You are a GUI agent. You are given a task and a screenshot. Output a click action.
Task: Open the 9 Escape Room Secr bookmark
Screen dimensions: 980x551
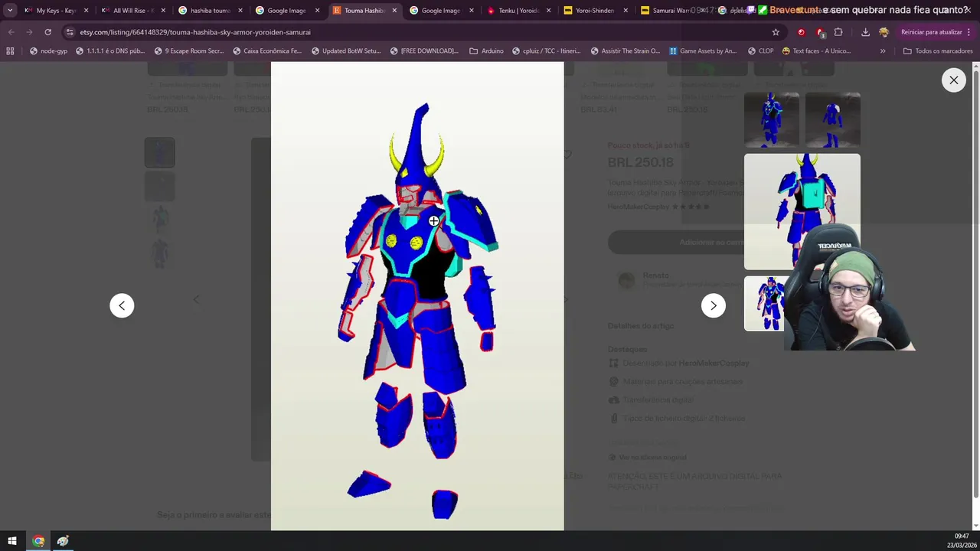click(189, 51)
